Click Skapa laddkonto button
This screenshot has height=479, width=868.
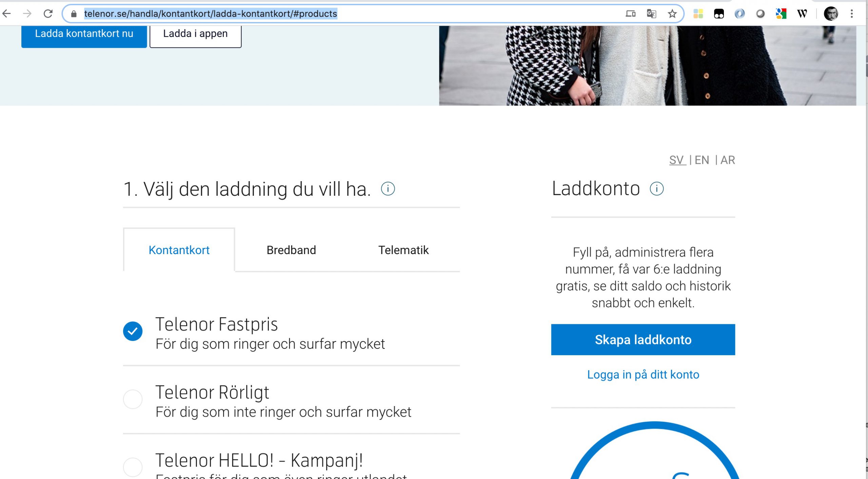click(x=643, y=340)
